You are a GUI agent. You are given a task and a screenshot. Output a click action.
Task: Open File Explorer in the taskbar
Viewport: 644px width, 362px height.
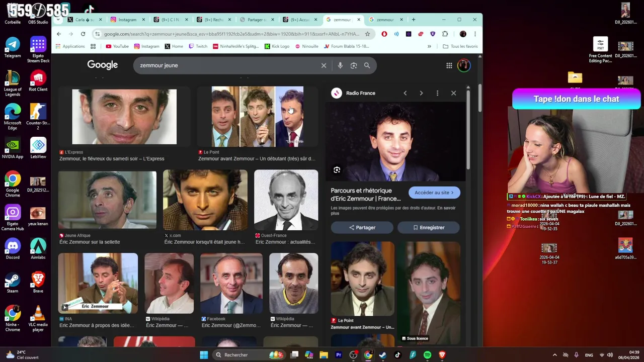[324, 355]
